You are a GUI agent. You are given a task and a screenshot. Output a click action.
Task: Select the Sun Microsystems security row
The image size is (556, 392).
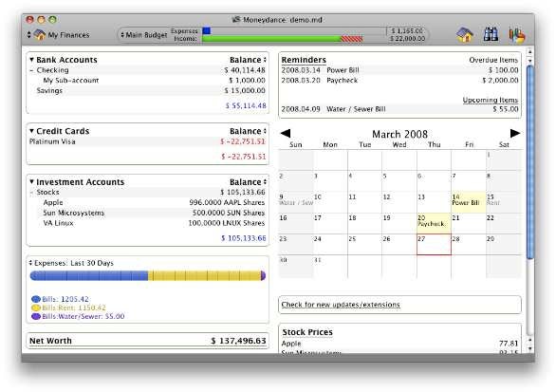pyautogui.click(x=147, y=213)
